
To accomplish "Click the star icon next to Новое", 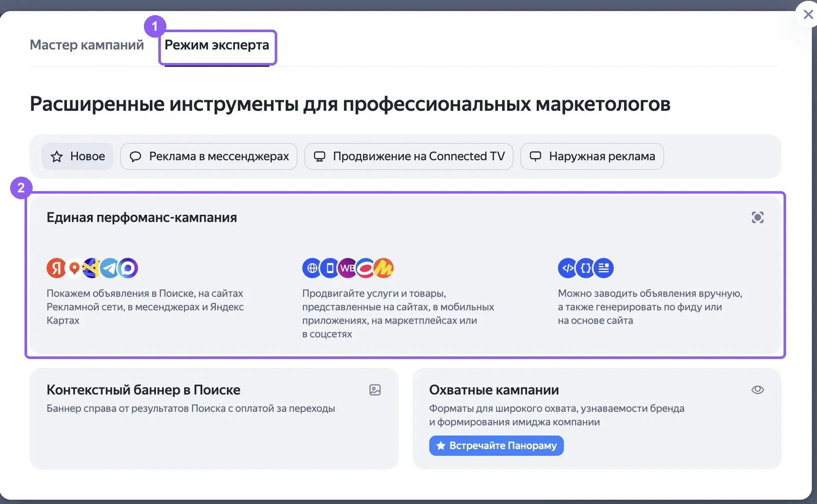I will (x=57, y=156).
